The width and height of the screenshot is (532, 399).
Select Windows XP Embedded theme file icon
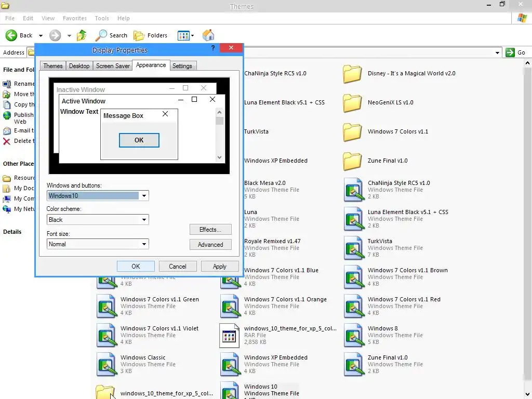tap(230, 365)
